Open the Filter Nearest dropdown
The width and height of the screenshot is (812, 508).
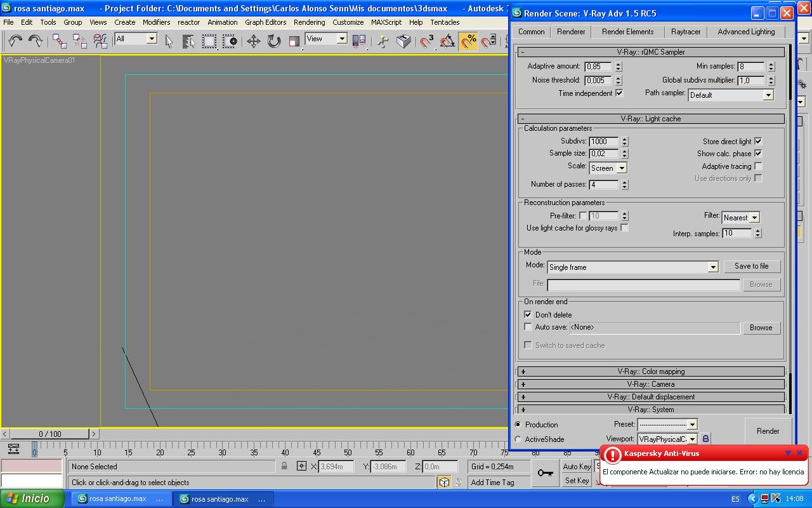741,217
